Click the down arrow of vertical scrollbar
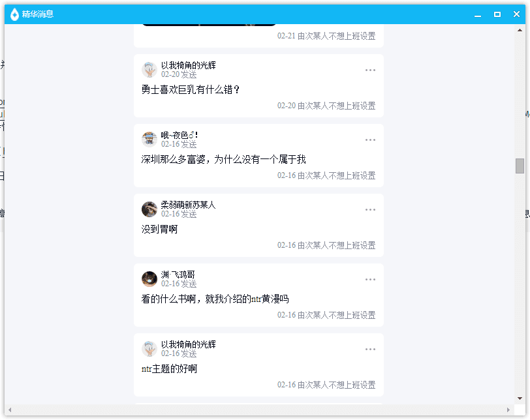The image size is (530, 420). point(520,398)
